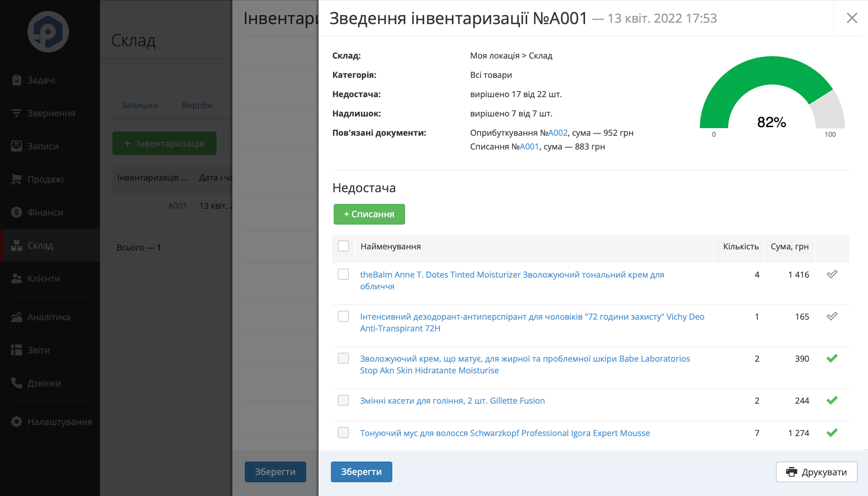868x496 pixels.
Task: Click the + Інвентаризація button on Склад page
Action: [164, 143]
